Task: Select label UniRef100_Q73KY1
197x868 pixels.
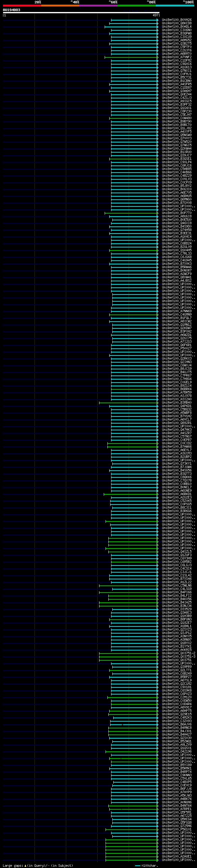Action: tap(177, 464)
